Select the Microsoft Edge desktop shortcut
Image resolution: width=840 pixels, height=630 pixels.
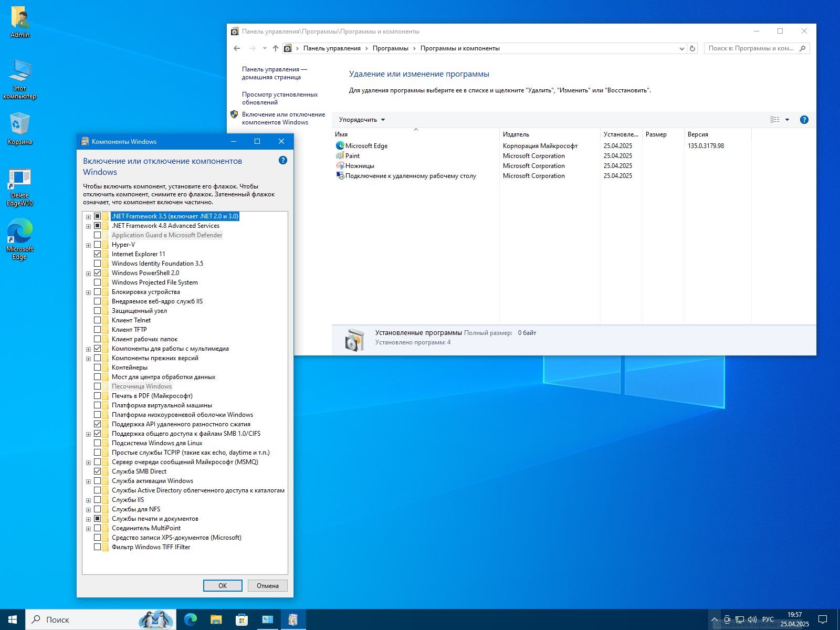20,239
